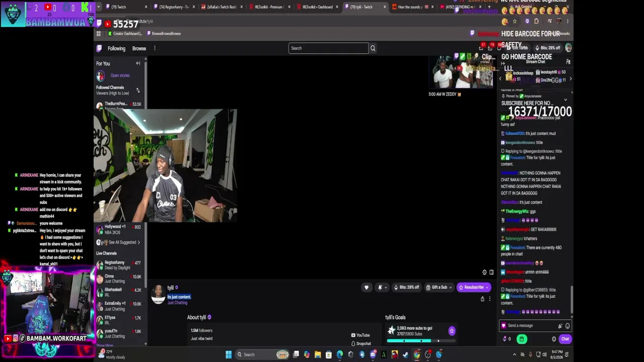Open notification settings dropdown for tylil
Screen dimensions: 644x362
(x=382, y=287)
